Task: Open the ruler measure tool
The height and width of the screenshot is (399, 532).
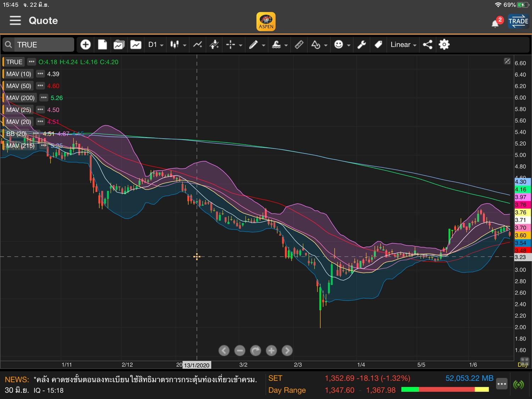Action: tap(299, 45)
